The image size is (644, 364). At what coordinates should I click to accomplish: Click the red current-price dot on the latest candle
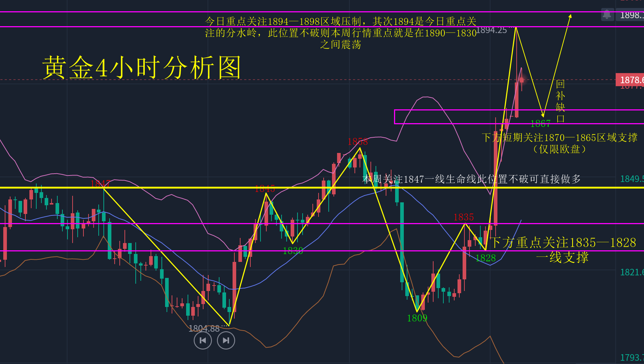tap(521, 80)
